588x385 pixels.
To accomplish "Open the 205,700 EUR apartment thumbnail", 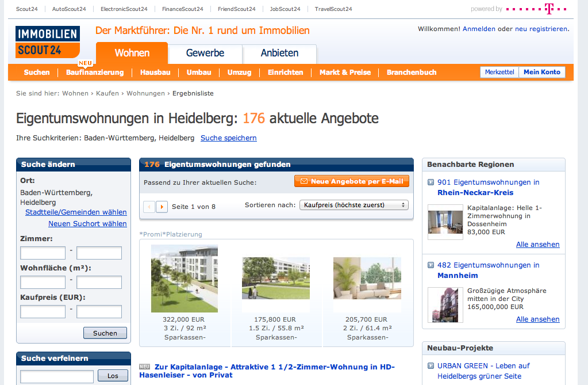I will point(367,279).
